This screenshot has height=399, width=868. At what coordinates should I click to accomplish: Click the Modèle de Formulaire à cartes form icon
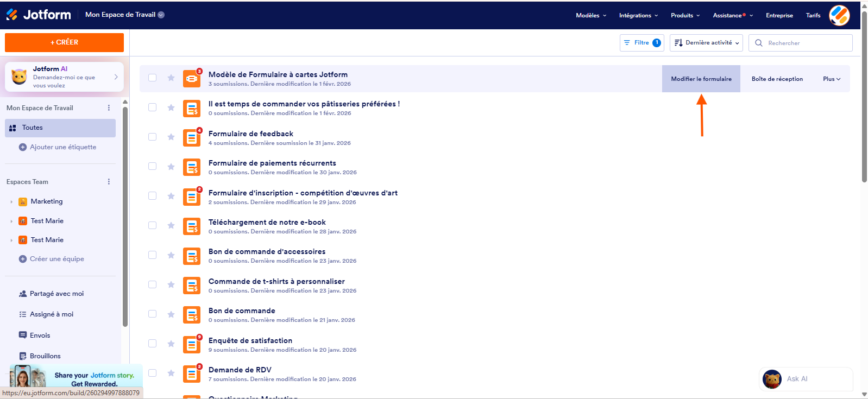pyautogui.click(x=192, y=79)
